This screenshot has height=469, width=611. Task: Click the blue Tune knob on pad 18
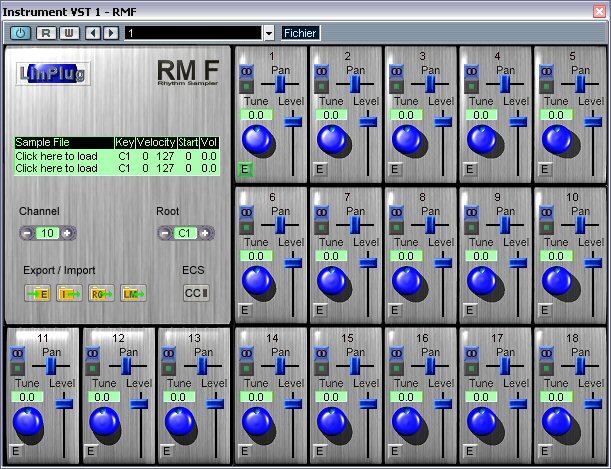click(557, 421)
